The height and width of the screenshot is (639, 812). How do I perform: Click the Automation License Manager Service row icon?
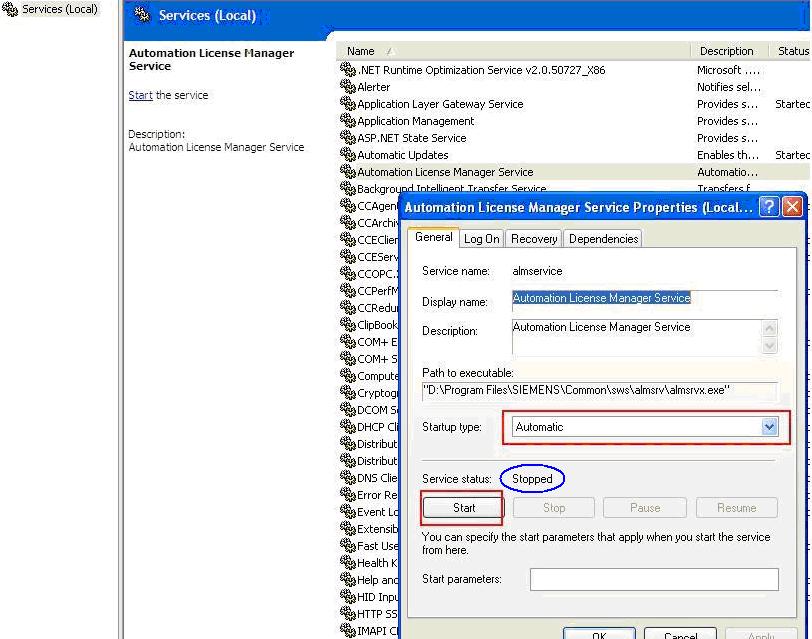coord(347,171)
